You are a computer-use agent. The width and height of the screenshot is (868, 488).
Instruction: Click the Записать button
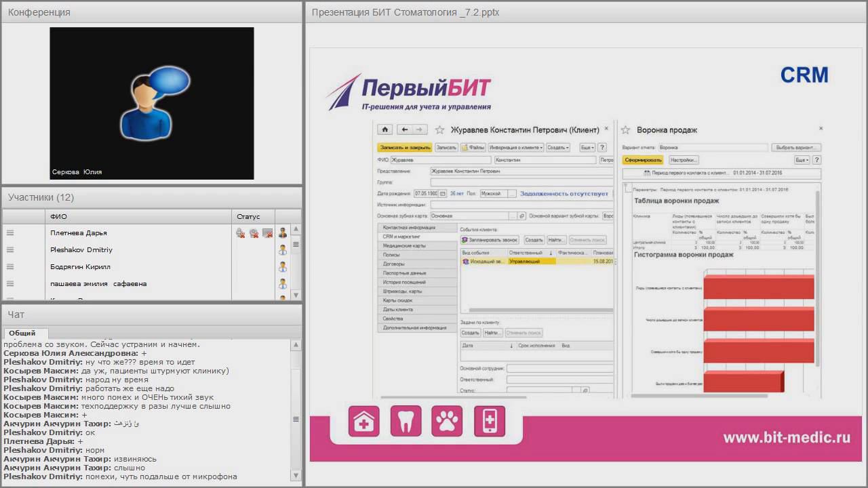click(x=446, y=147)
